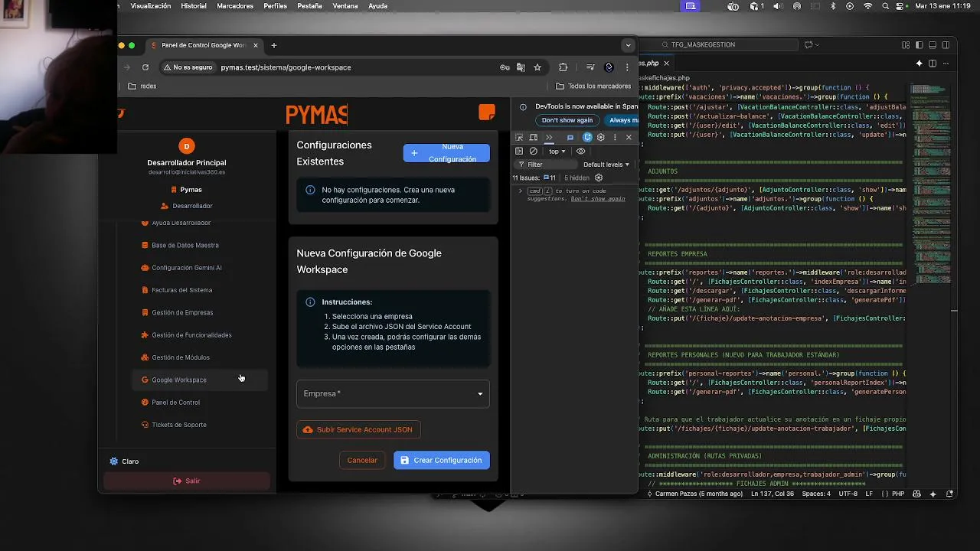Screen dimensions: 980x551
Task: Open DevTools settings gear
Action: [601, 138]
